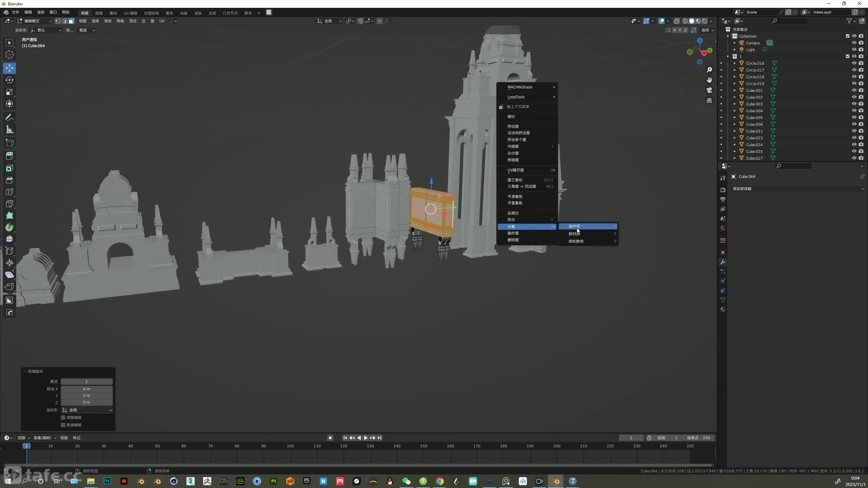Screen dimensions: 868x488
Task: Open MACHIN3tools submenu
Action: [527, 87]
